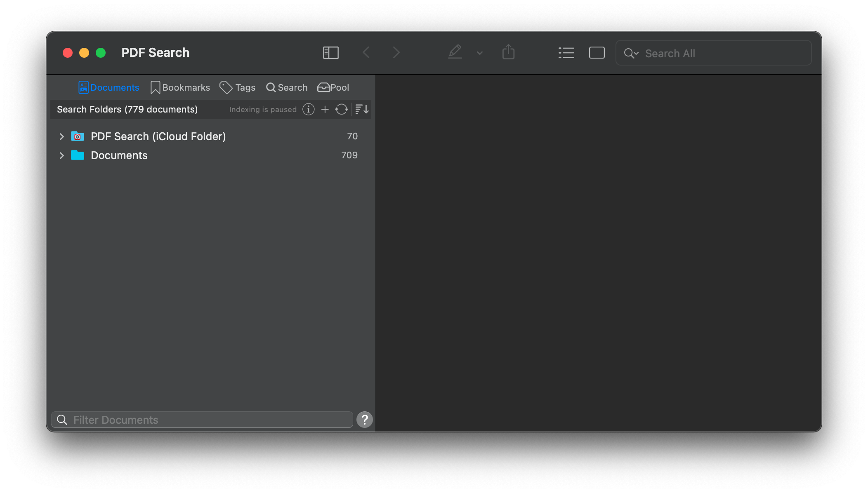The height and width of the screenshot is (493, 868).
Task: Switch to single page view icon
Action: click(597, 53)
